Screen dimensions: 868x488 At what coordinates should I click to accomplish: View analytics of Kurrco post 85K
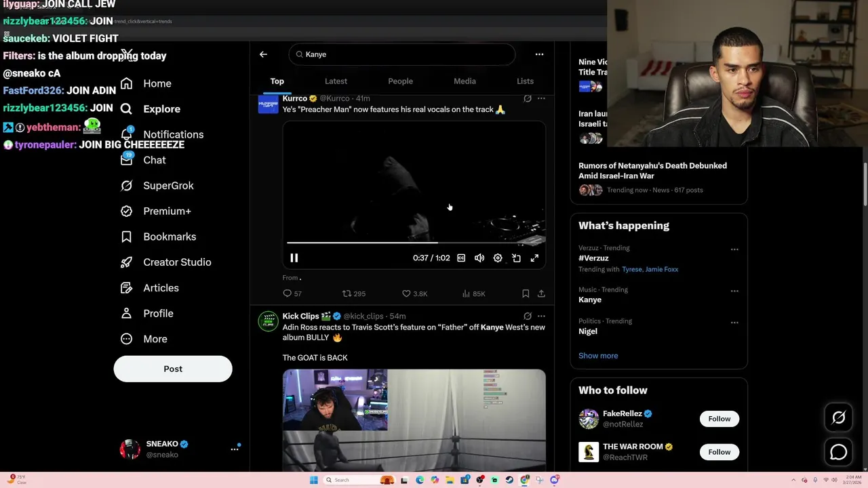tap(473, 293)
